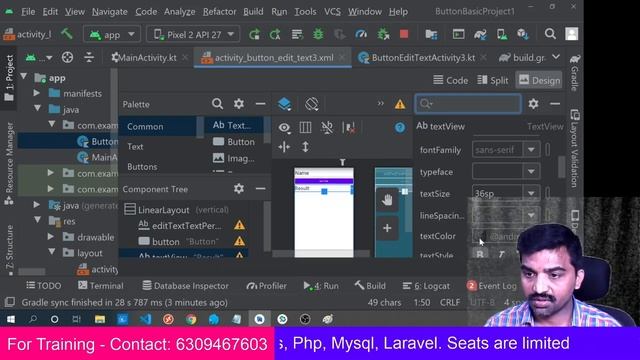
Task: Open the profiler gauge toolbar icon
Action: pyautogui.click(x=361, y=34)
